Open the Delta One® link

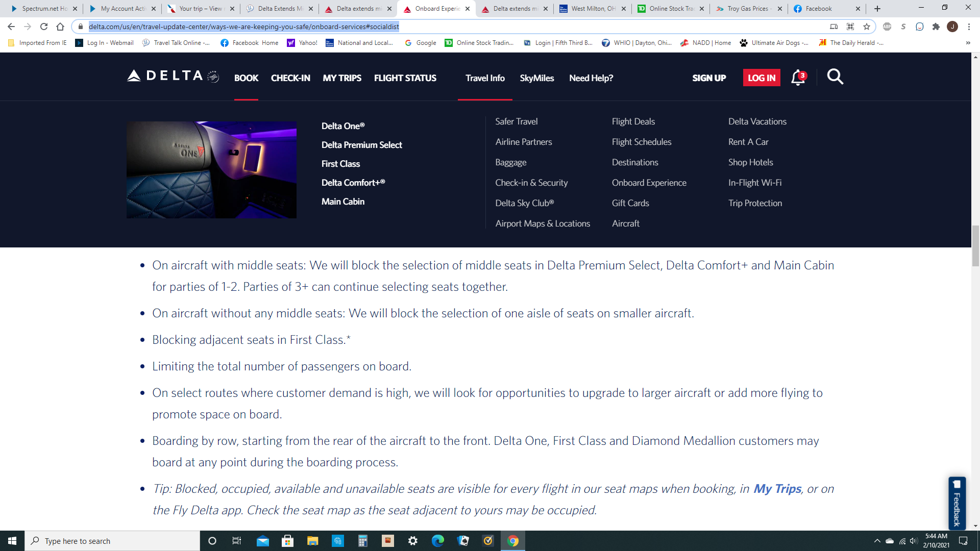click(x=343, y=126)
